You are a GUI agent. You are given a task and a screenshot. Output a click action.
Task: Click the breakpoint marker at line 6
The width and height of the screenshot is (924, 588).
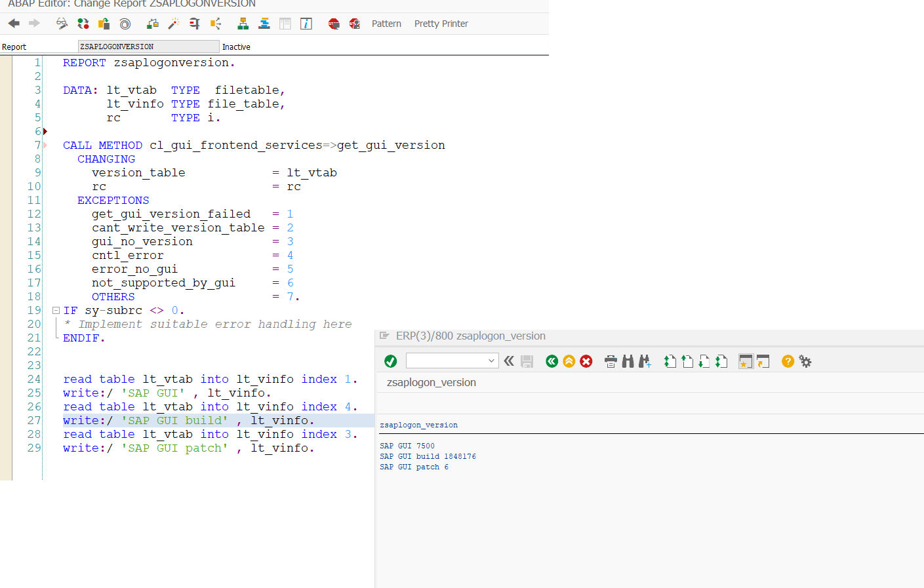(45, 131)
